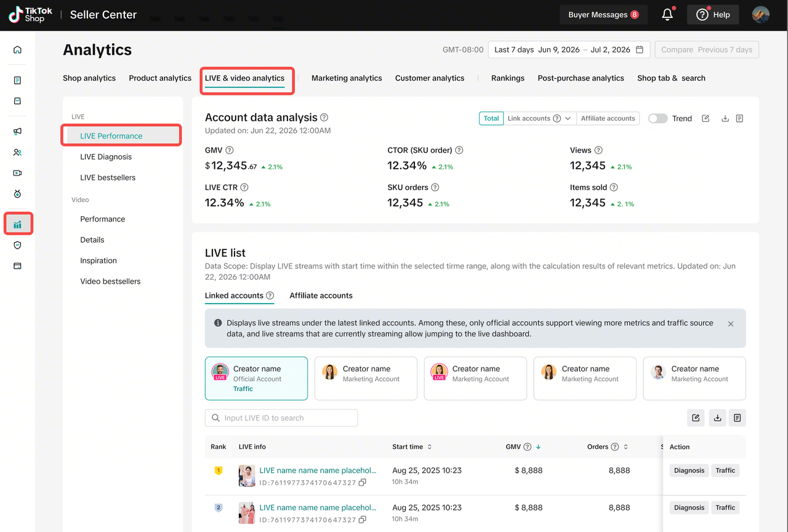Screen dimensions: 788x532
Task: Select the Affiliate accounts segment button
Action: pyautogui.click(x=608, y=118)
